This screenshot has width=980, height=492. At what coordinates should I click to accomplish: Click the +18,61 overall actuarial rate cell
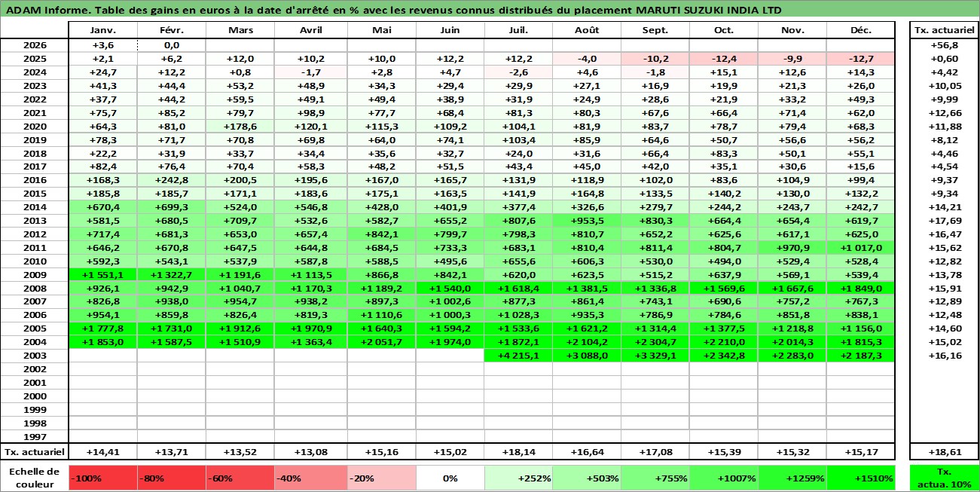click(944, 451)
